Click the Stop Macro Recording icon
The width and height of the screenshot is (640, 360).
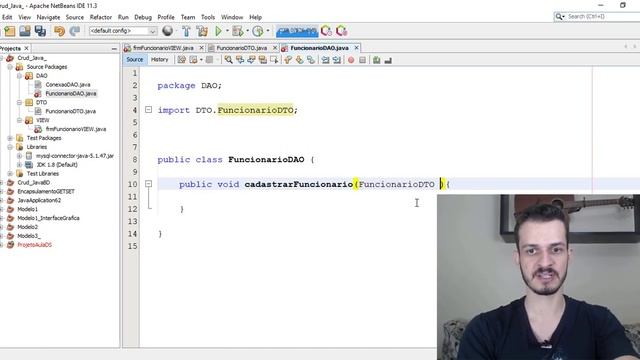tap(362, 60)
